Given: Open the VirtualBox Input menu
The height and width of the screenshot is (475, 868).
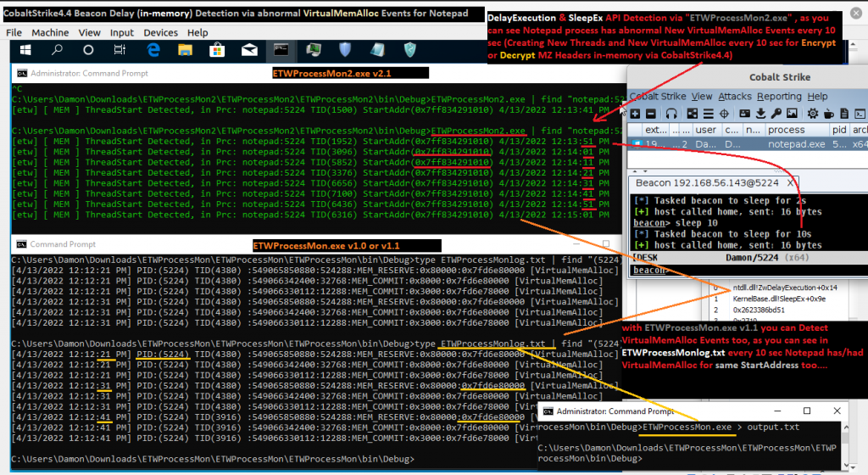Looking at the screenshot, I should pyautogui.click(x=122, y=33).
